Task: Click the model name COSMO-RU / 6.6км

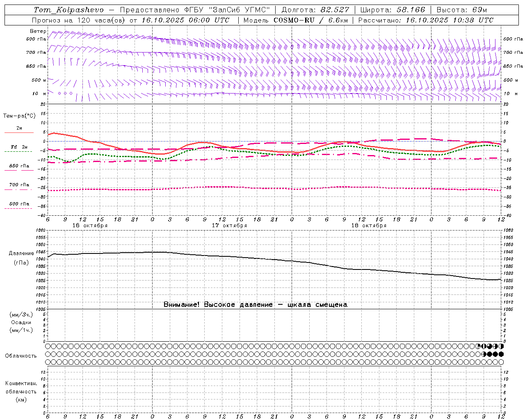Action: pyautogui.click(x=310, y=20)
